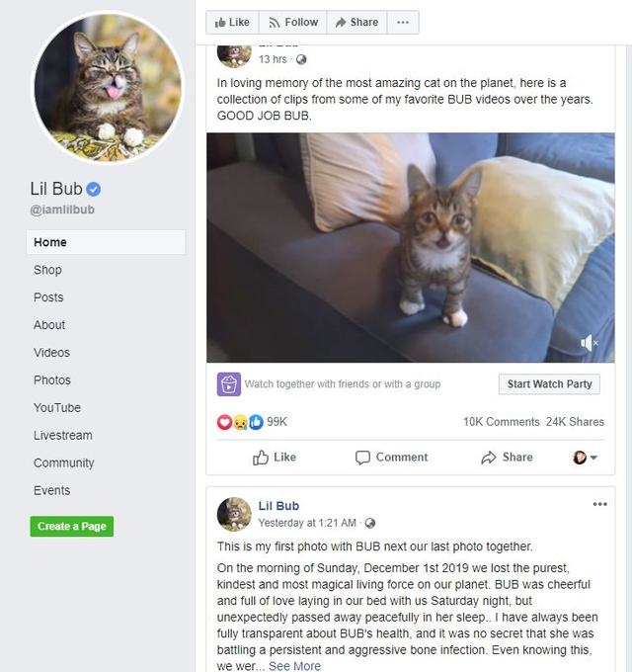Viewport: 632px width, 672px height.
Task: Click the globe privacy icon beside 13 hrs
Action: (301, 59)
